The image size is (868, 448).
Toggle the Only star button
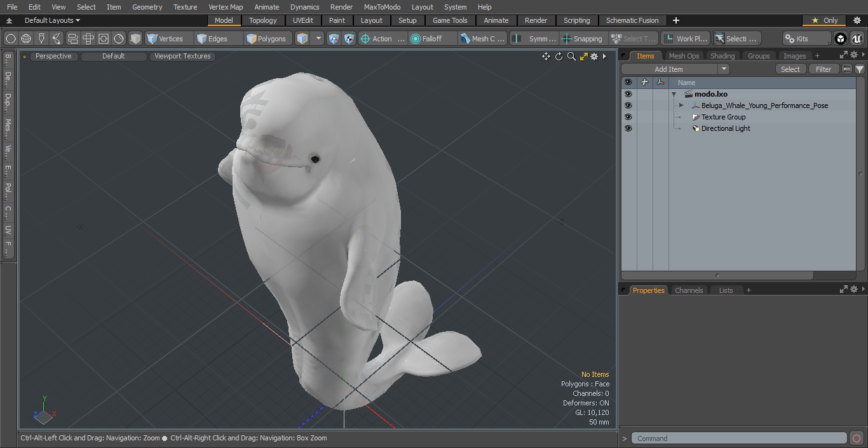(825, 20)
